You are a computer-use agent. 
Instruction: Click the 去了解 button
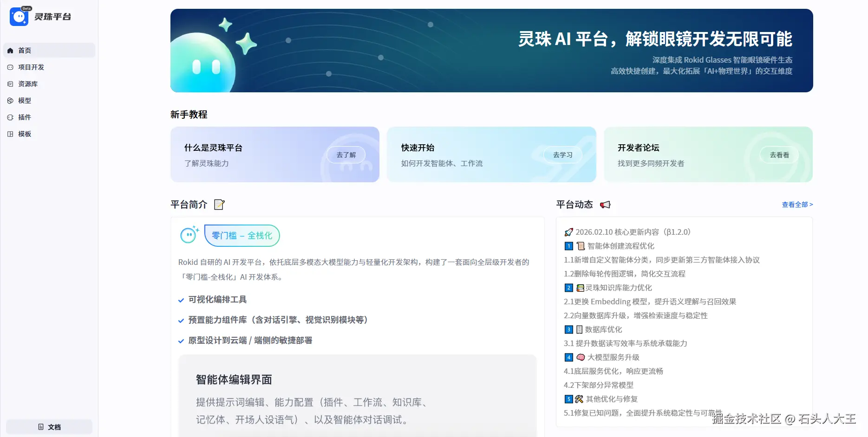pos(346,154)
